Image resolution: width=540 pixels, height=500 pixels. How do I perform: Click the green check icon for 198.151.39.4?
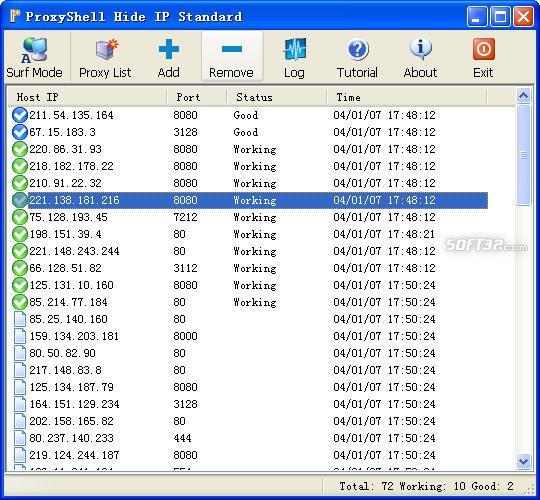coord(20,234)
